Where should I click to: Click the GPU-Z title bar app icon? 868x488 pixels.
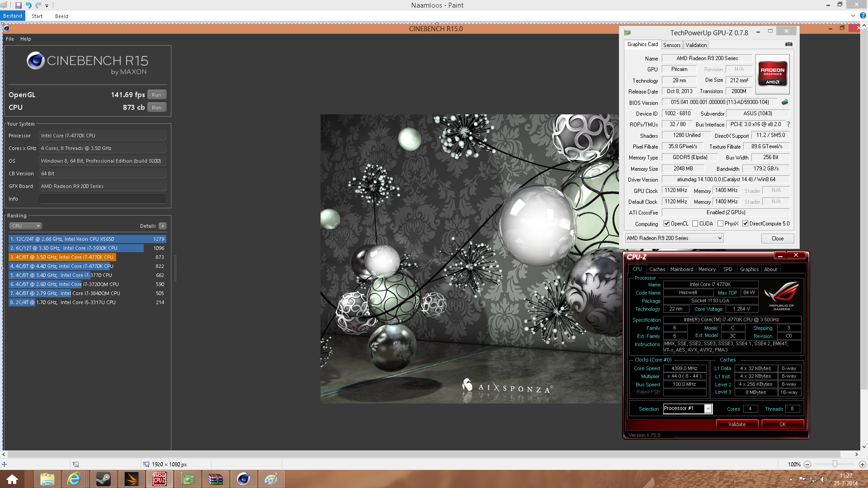627,33
